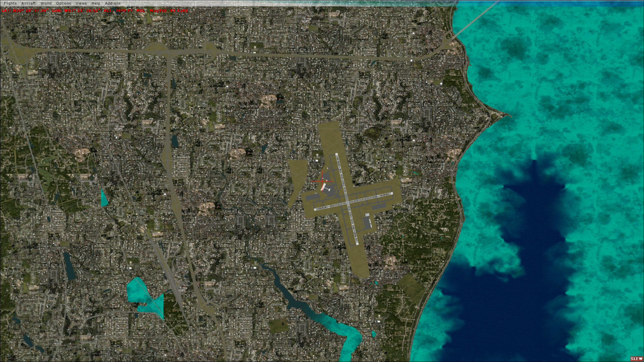This screenshot has height=362, width=644.
Task: Click the red crosshair aircraft marker
Action: click(x=322, y=181)
